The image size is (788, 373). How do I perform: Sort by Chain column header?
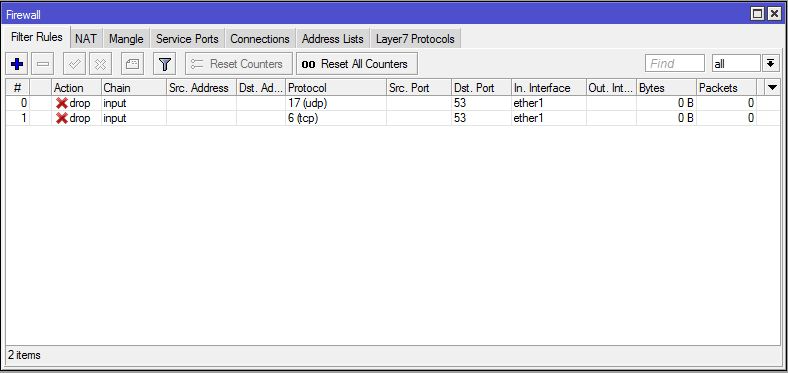point(134,87)
